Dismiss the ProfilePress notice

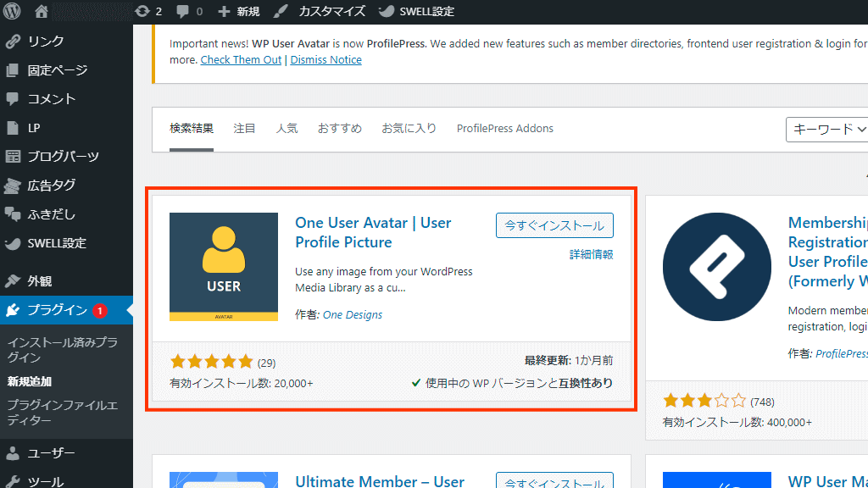pos(326,60)
